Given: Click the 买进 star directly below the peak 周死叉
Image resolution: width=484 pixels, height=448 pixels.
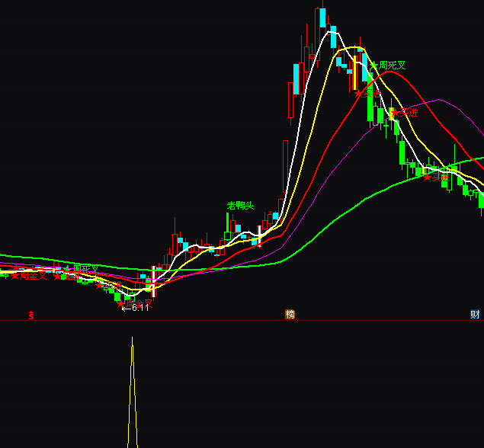Looking at the screenshot, I should [357, 93].
